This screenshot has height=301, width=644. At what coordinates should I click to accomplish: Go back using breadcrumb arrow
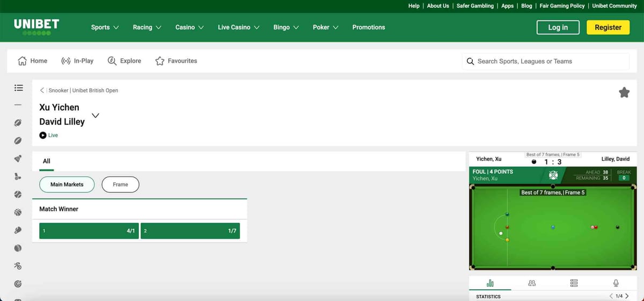(42, 90)
